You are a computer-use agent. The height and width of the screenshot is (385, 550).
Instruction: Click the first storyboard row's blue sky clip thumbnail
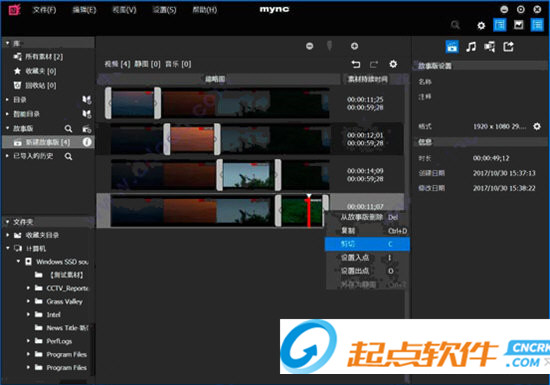(133, 104)
